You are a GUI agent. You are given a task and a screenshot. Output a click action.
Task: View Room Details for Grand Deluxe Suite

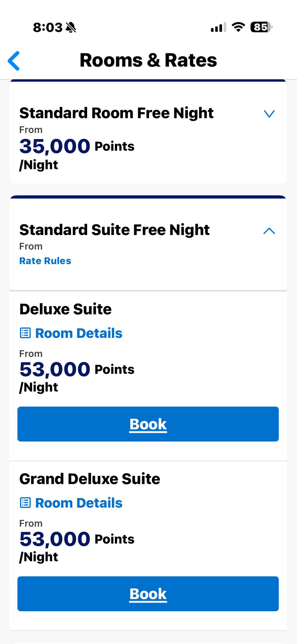[x=79, y=503]
